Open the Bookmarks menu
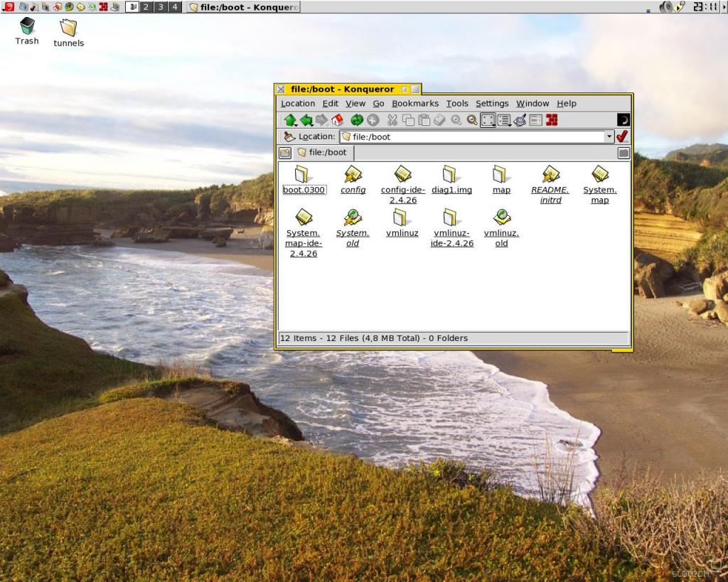 tap(415, 104)
